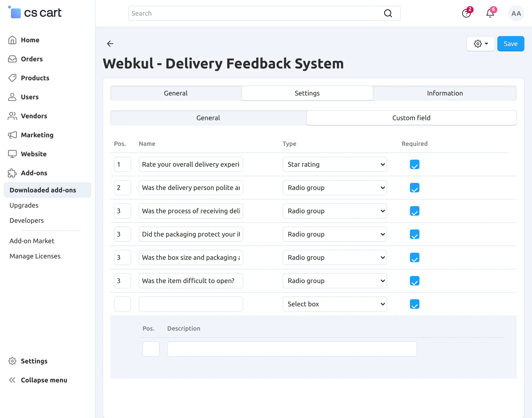The width and height of the screenshot is (532, 418).
Task: Click position field containing 2
Action: pyautogui.click(x=123, y=188)
